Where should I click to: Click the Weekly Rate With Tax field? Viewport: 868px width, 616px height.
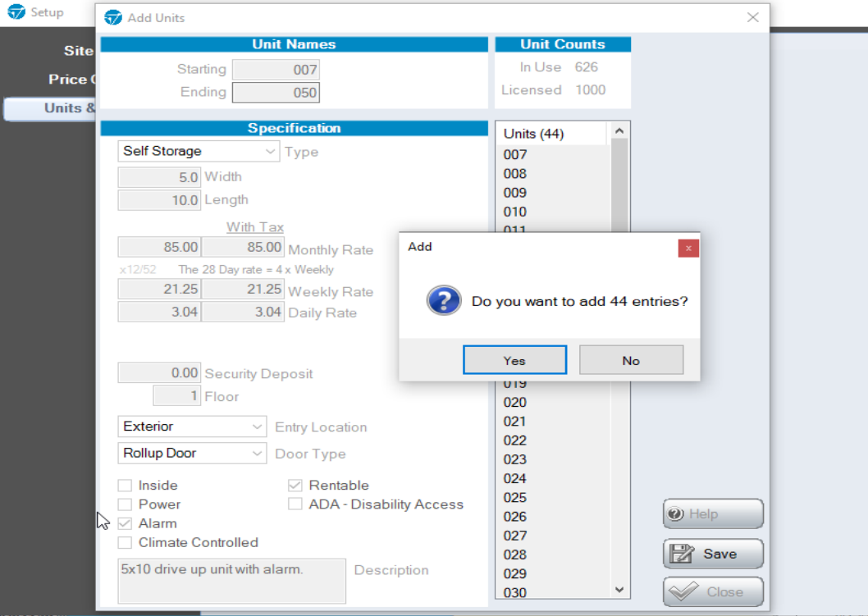243,289
